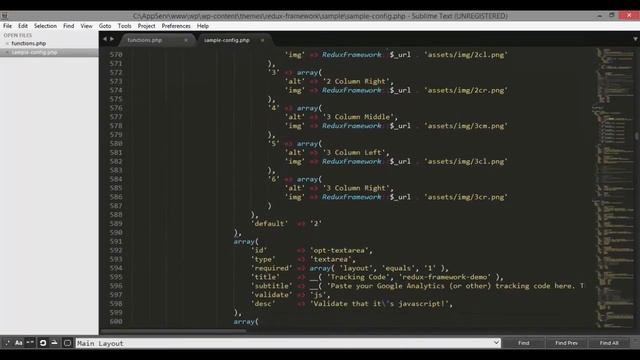Open the View menu
The image size is (640, 360).
click(x=86, y=26)
